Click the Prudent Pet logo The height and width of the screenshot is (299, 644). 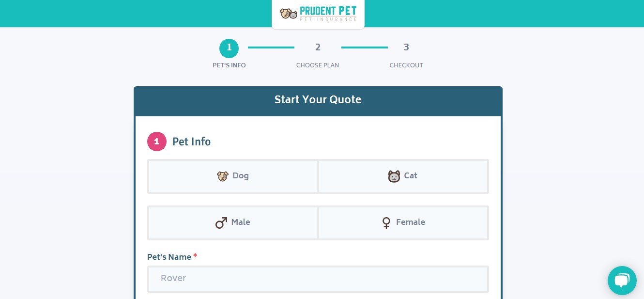click(x=318, y=14)
